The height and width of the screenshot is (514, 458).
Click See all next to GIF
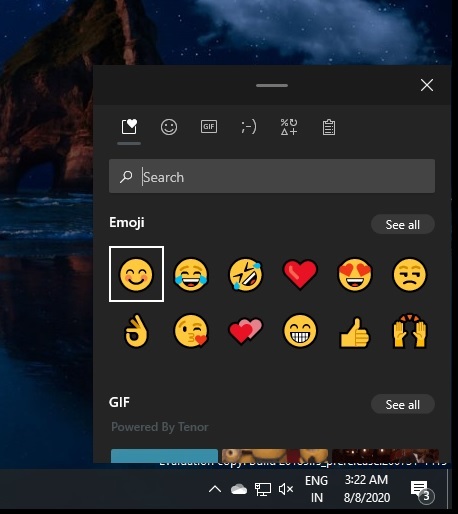[x=403, y=404]
